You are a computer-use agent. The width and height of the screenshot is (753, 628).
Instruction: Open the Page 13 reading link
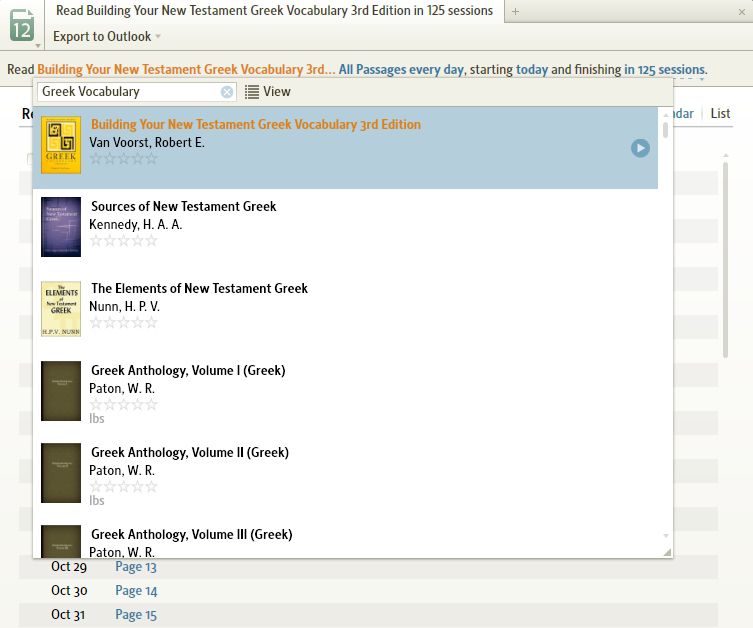pos(136,567)
